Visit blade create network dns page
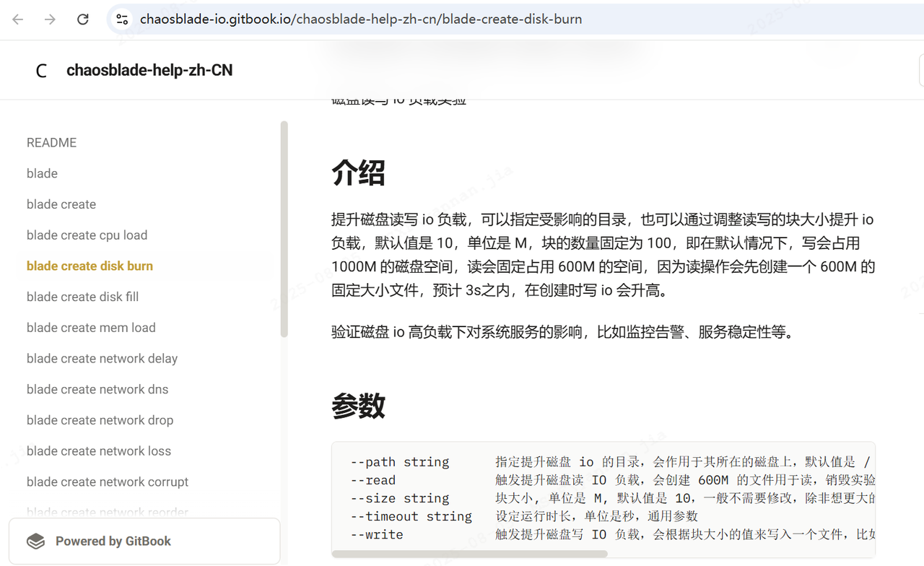Image resolution: width=924 pixels, height=566 pixels. pyautogui.click(x=97, y=389)
